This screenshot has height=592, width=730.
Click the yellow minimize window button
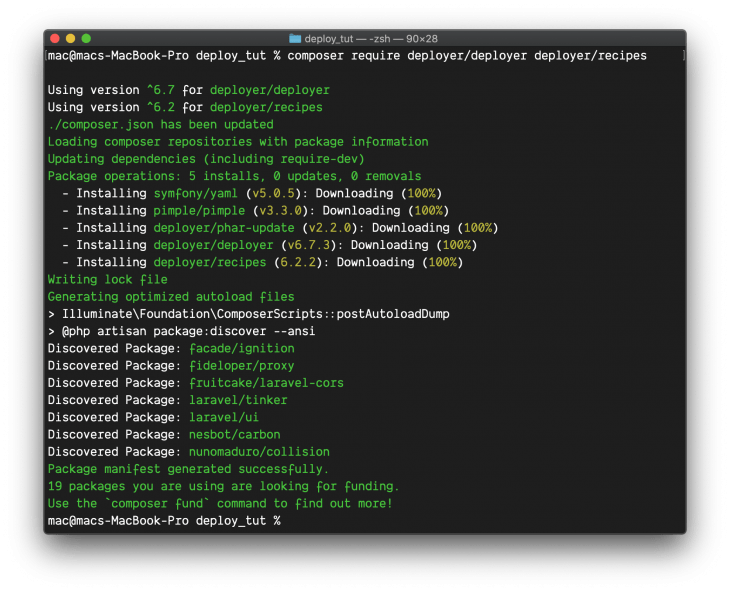(x=70, y=39)
